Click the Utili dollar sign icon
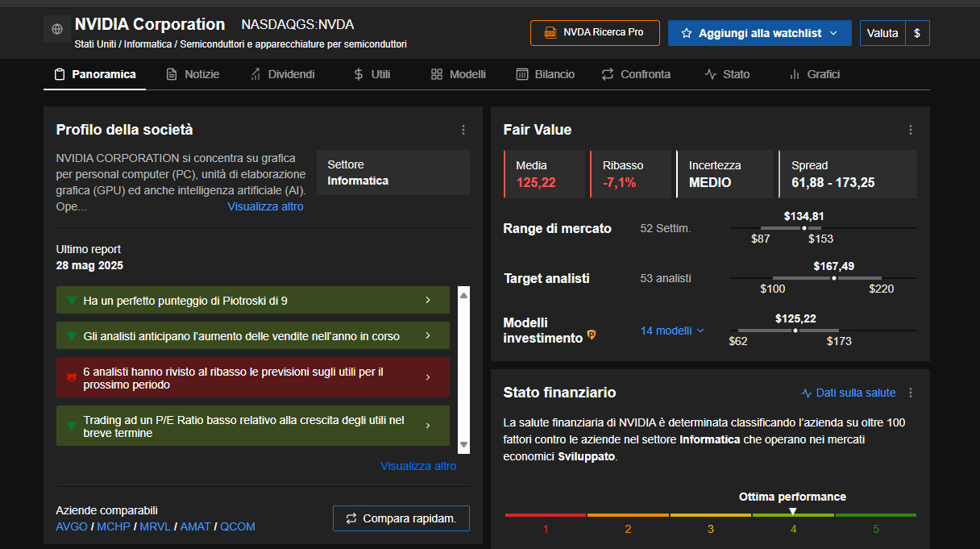The height and width of the screenshot is (549, 980). [359, 74]
